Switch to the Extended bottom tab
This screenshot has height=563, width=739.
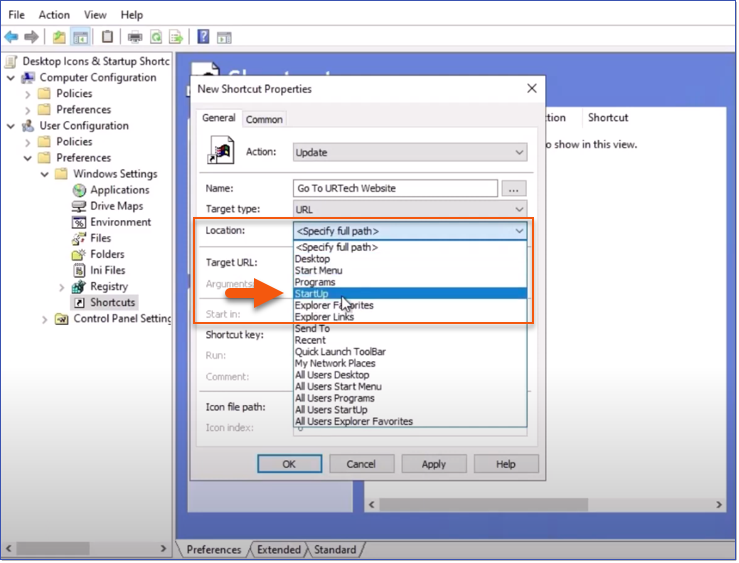(279, 549)
